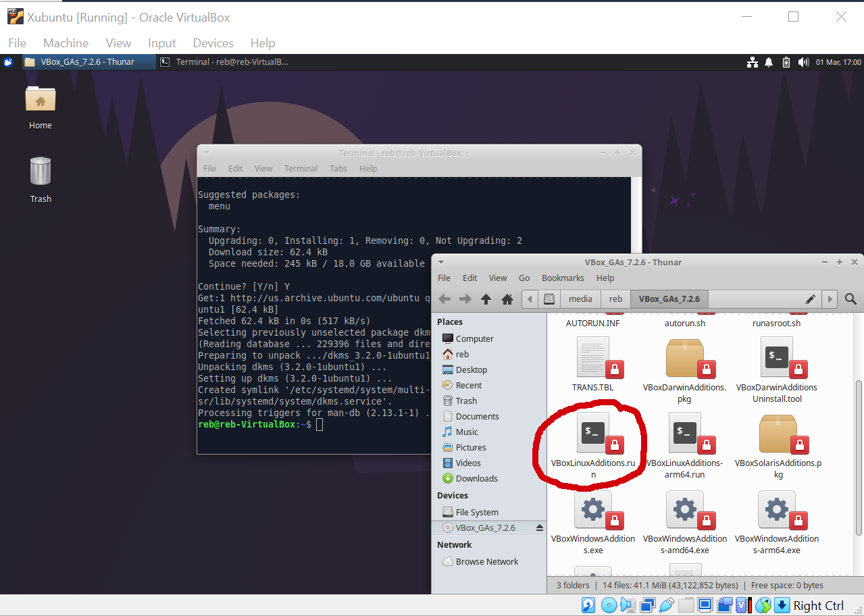Open the Trash icon on the desktop
Screen dimensions: 864x616
[x=41, y=179]
